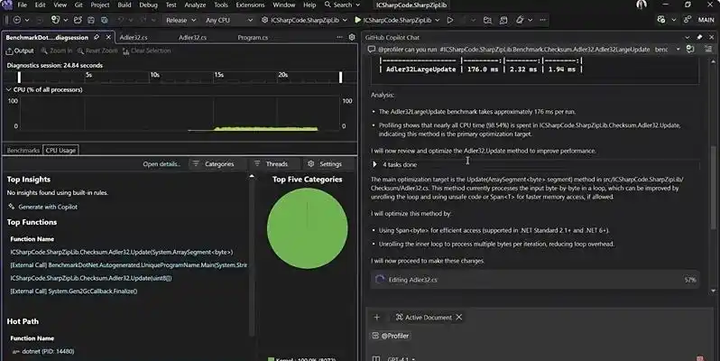Screen dimensions: 720x361
Task: Click Adler32.Update(System.ArraySegment<byte>) function row
Action: click(122, 252)
